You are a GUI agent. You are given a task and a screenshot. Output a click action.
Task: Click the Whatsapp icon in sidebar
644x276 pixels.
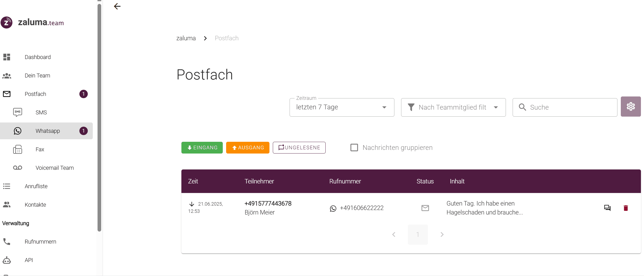click(18, 131)
